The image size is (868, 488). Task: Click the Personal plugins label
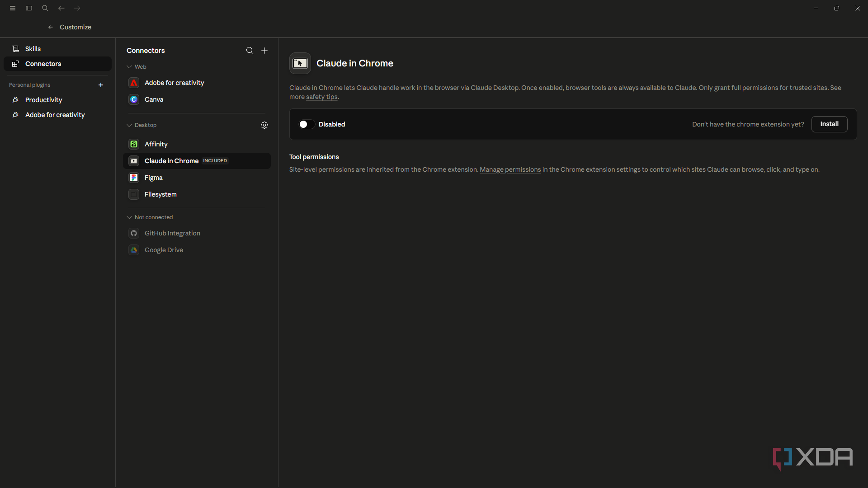click(x=30, y=85)
